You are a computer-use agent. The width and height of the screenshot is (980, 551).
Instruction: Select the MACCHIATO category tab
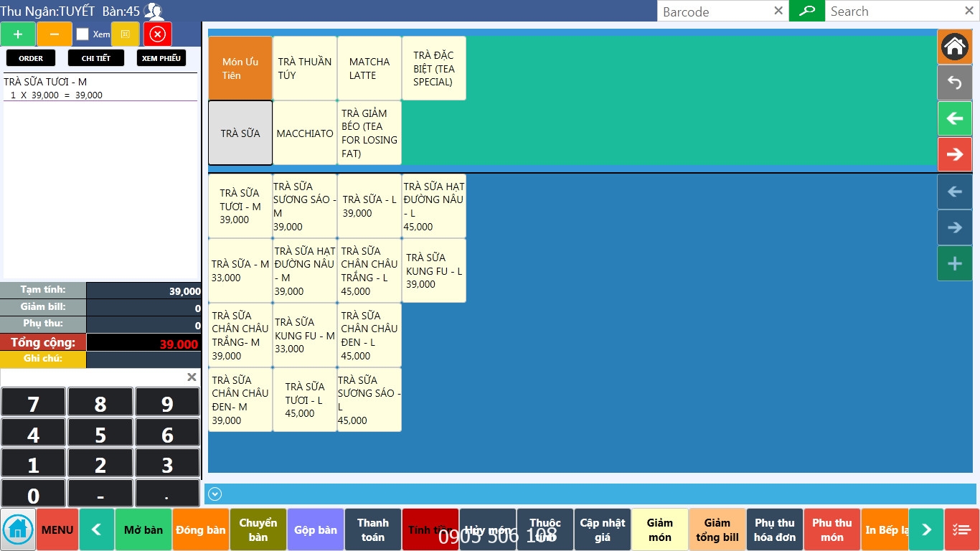coord(305,133)
